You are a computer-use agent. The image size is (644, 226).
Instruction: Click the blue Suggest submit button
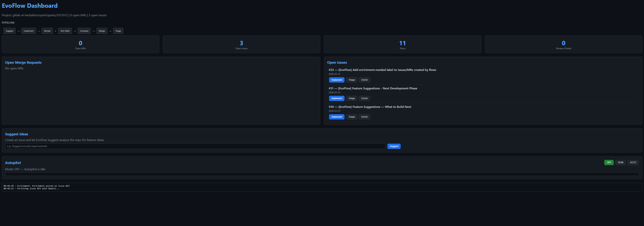[x=394, y=146]
